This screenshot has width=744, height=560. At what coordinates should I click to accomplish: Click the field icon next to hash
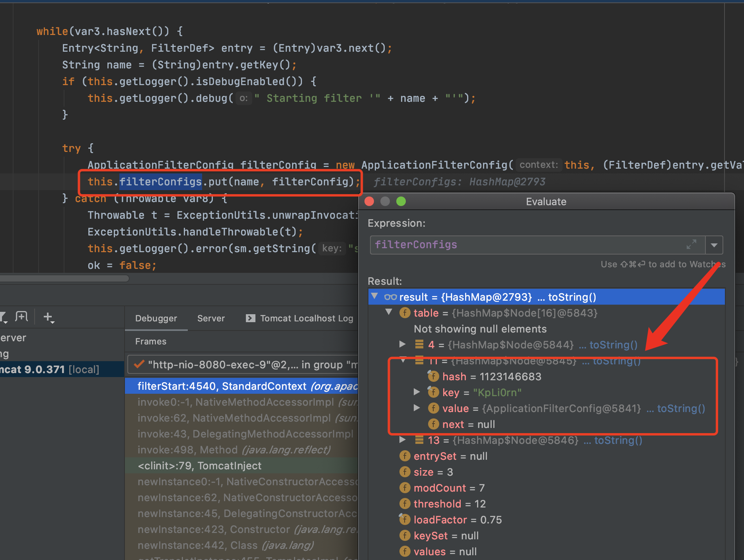(433, 376)
